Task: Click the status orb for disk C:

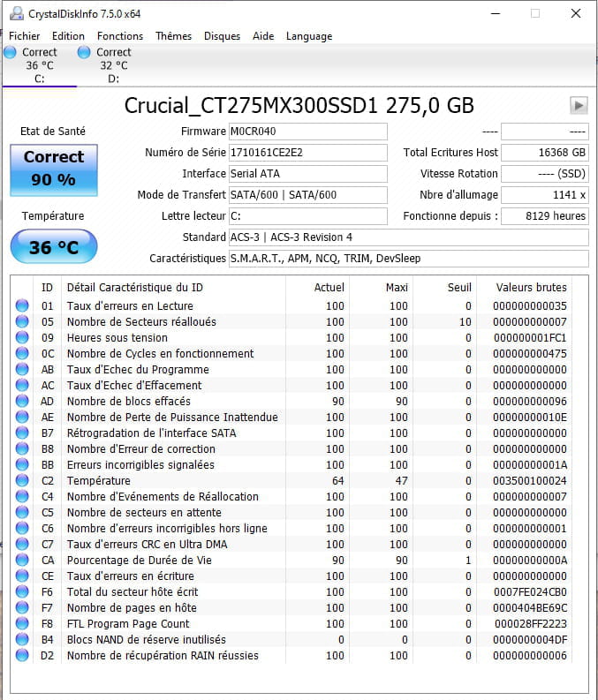Action: (10, 52)
